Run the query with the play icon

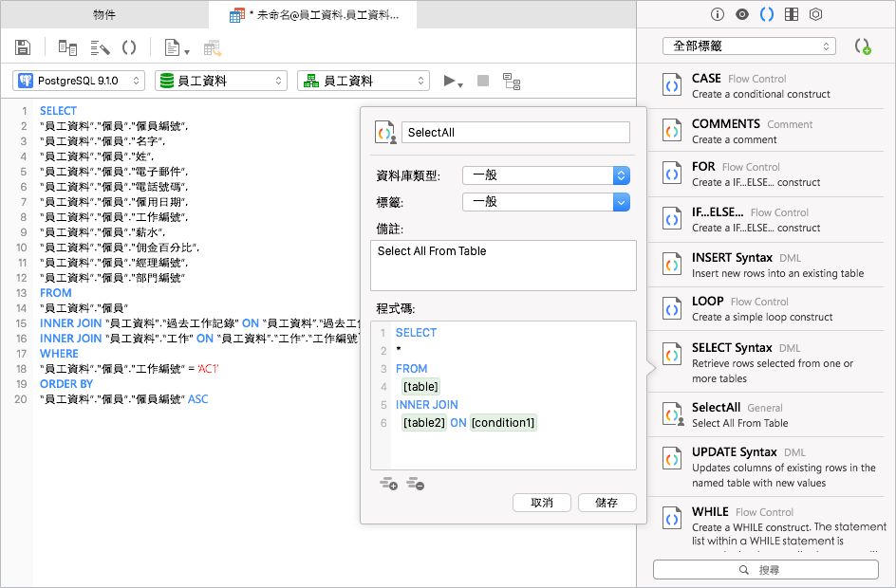pyautogui.click(x=449, y=81)
